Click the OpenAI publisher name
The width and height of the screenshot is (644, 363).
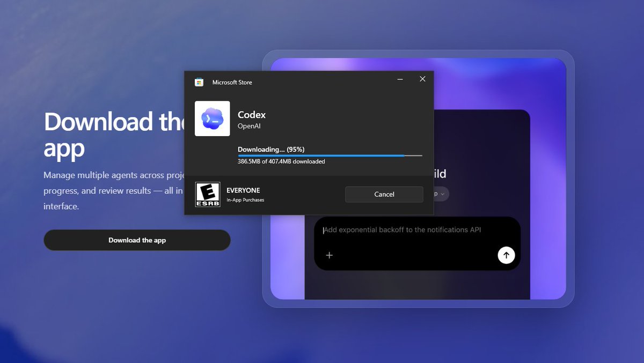point(249,126)
